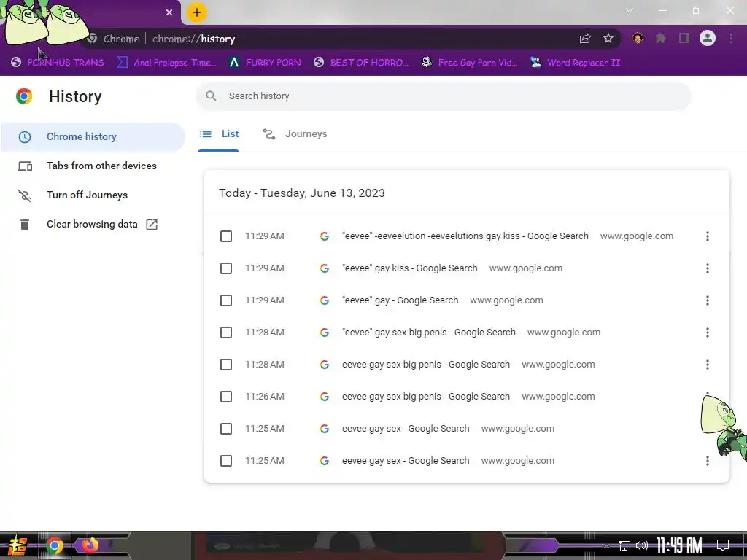This screenshot has height=560, width=747.
Task: Click the "Today - Tuesday, June 13, 2023" heading
Action: click(x=301, y=193)
